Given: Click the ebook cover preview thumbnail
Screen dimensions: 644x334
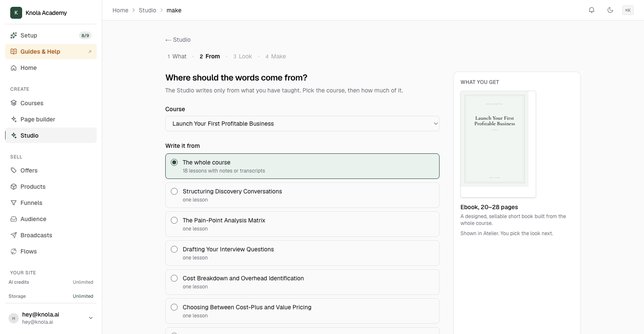Looking at the screenshot, I should [x=498, y=144].
